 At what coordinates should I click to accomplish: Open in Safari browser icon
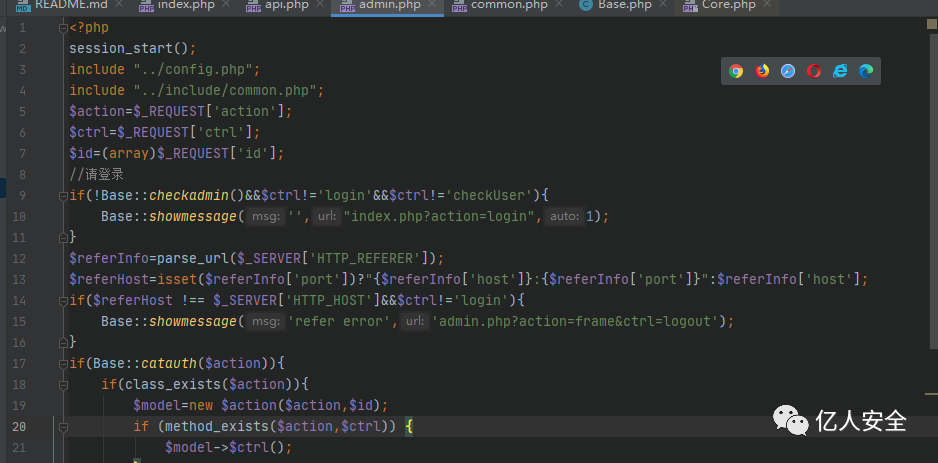pos(788,71)
